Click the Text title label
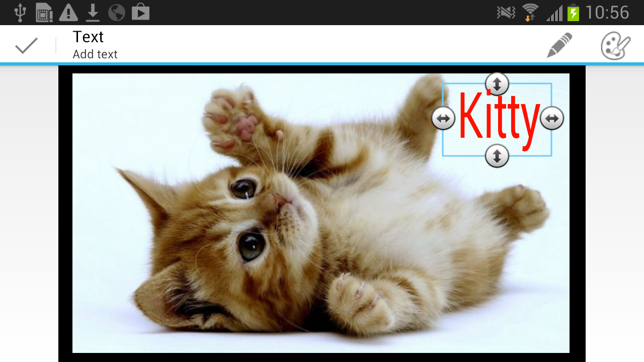Image resolution: width=644 pixels, height=362 pixels. pyautogui.click(x=88, y=37)
